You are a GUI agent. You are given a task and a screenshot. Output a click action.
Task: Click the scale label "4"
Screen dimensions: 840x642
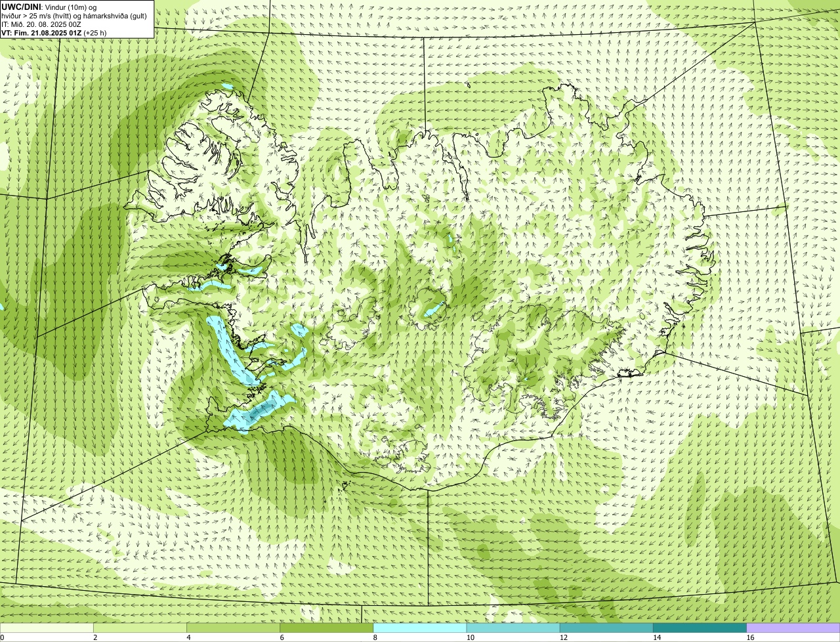[x=188, y=637]
